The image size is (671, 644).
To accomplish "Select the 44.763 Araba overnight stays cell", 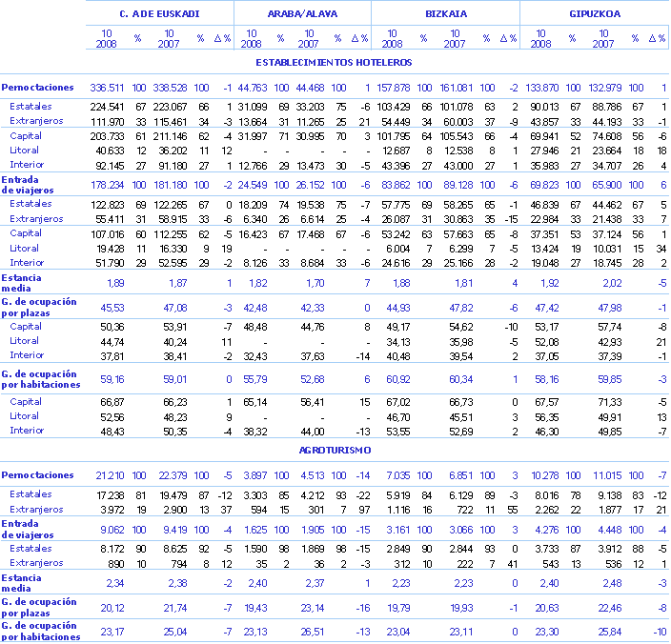I will tap(253, 87).
